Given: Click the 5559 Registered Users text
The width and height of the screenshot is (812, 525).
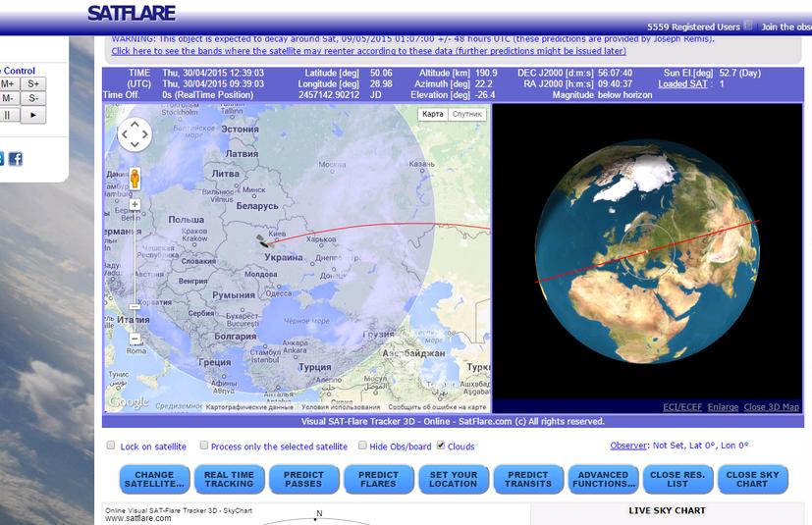Looking at the screenshot, I should tap(693, 26).
